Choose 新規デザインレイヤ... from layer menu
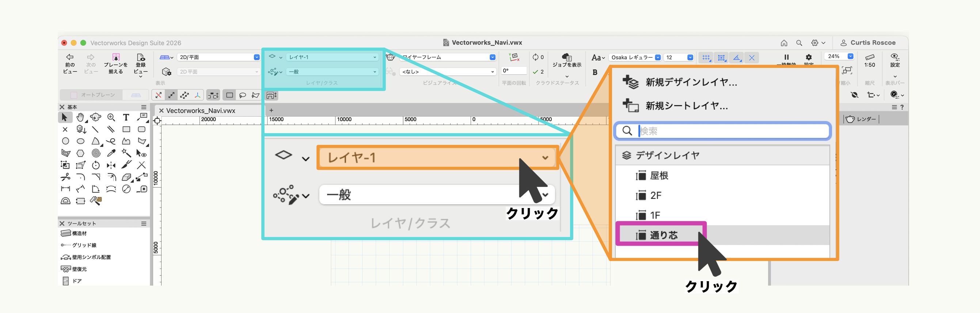 pos(691,82)
